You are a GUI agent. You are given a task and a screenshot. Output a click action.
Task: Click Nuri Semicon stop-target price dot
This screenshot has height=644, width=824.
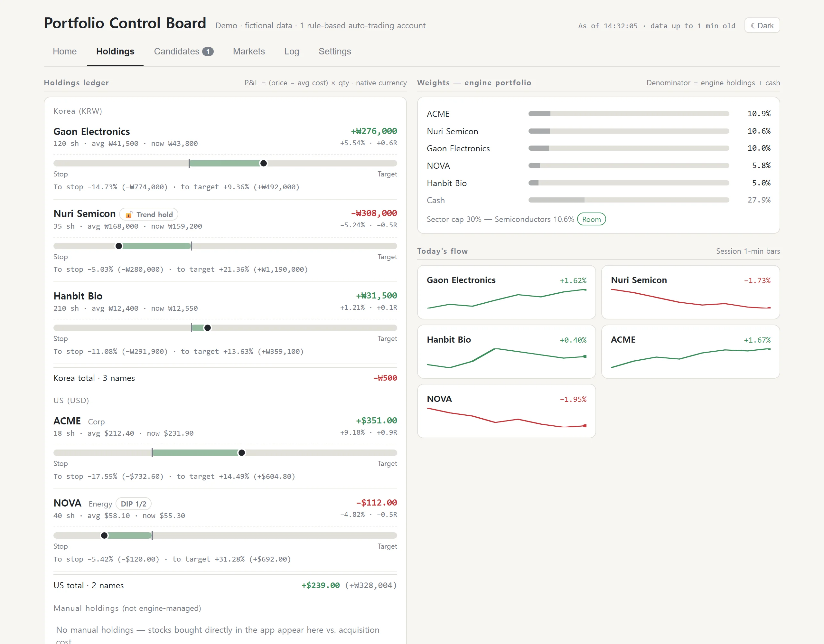[x=119, y=246]
